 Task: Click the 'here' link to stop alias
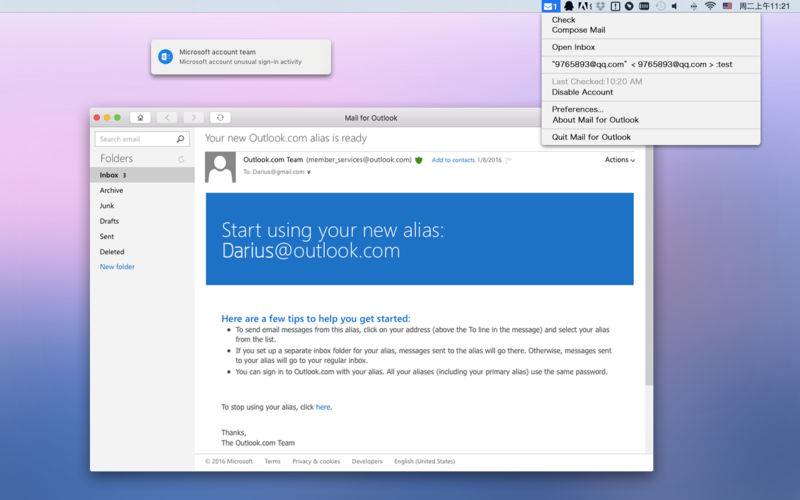pos(323,407)
